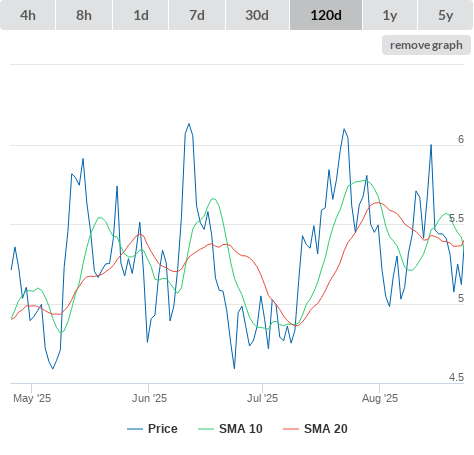Viewport: 474px width, 455px height.
Task: Click the price peak in mid-June
Action: pyautogui.click(x=189, y=124)
